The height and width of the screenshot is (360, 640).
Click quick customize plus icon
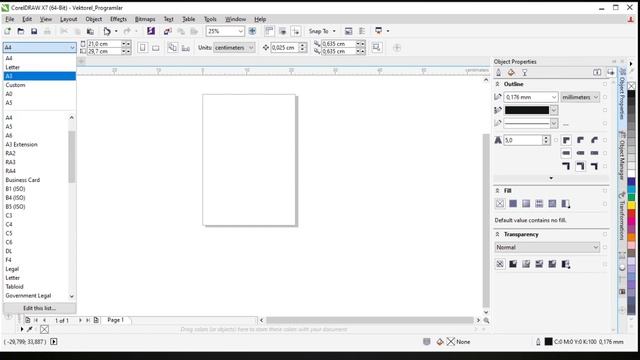point(397,48)
